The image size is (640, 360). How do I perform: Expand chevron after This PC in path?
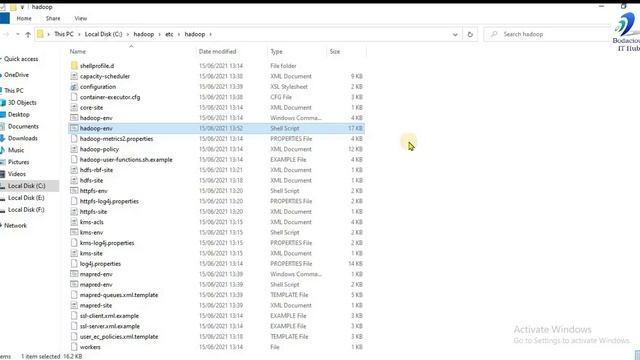coord(79,34)
